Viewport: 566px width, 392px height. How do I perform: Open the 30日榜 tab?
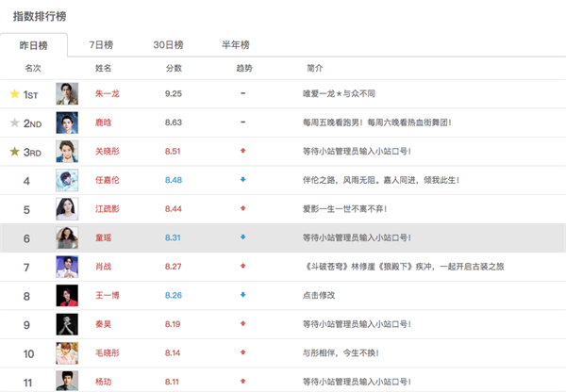168,44
